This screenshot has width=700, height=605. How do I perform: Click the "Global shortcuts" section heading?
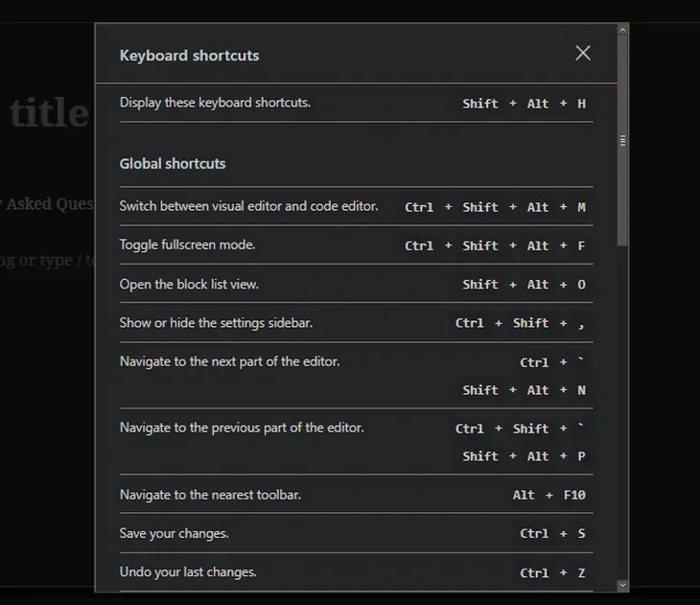pos(173,164)
